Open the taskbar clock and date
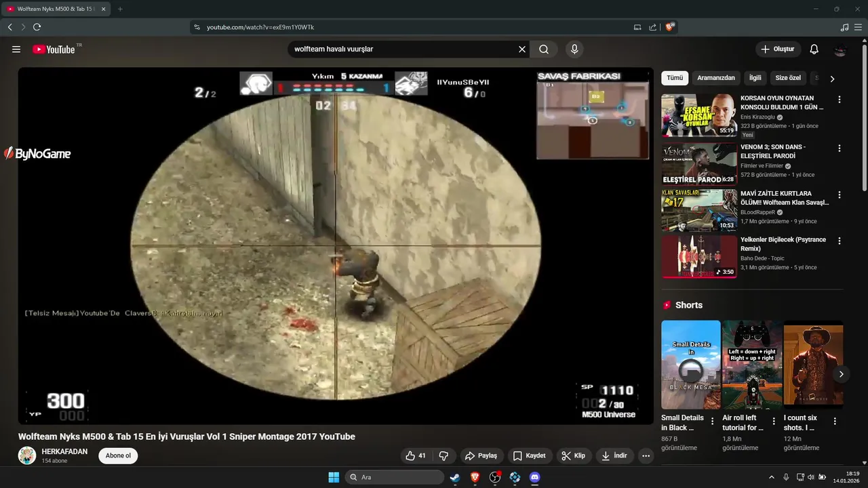Viewport: 868px width, 488px height. pos(847,477)
